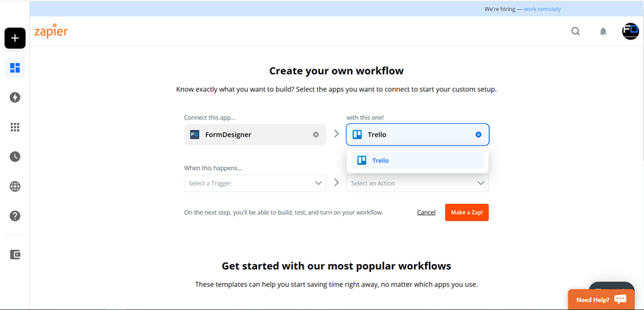Clear the Trello app selection
The width and height of the screenshot is (644, 310).
tap(478, 134)
